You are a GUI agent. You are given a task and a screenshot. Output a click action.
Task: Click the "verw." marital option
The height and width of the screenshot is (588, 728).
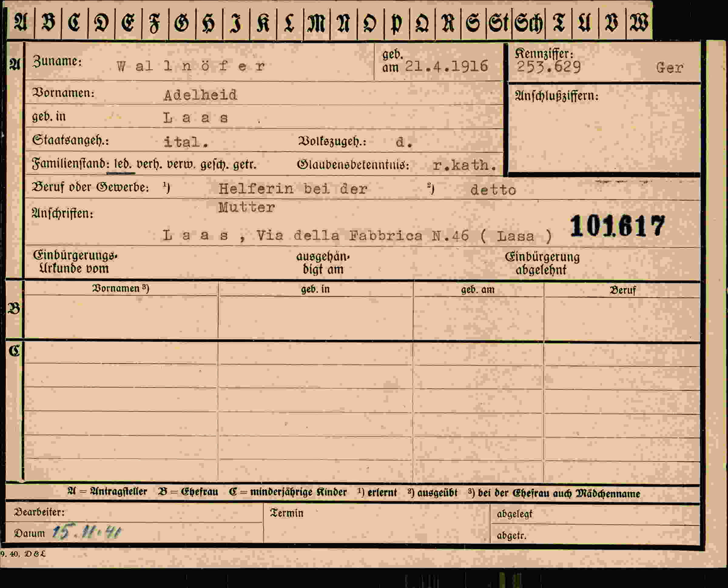coord(181,165)
